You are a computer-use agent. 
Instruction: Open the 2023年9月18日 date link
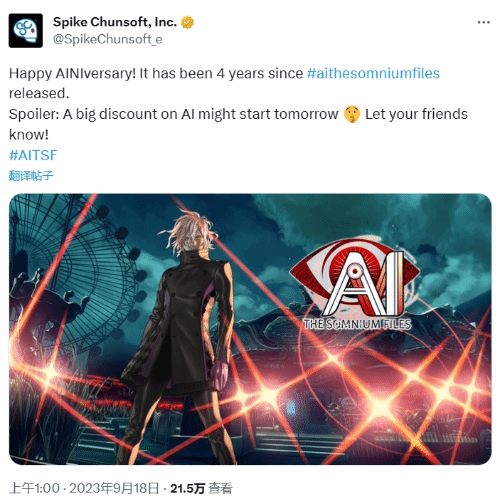[x=114, y=488]
